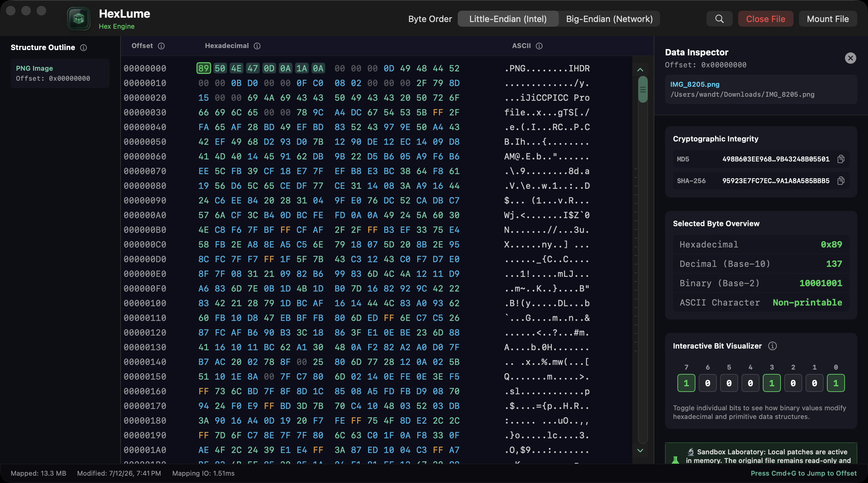Click offset label 00000100
This screenshot has width=868, height=483.
[145, 303]
